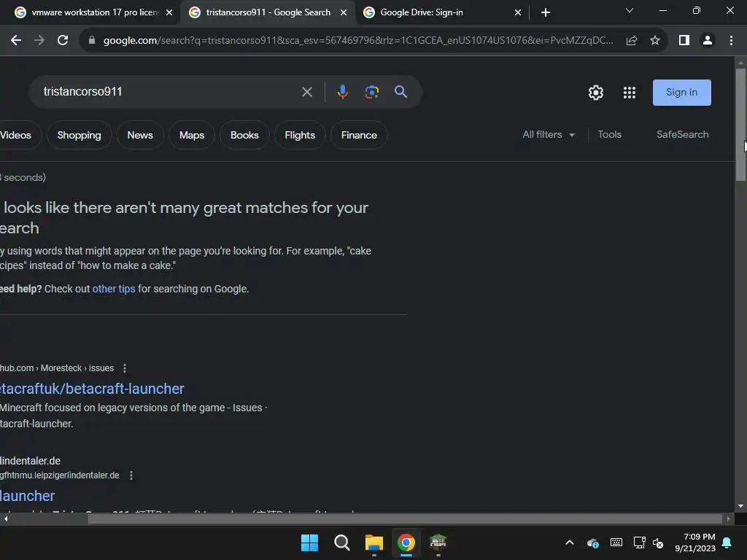Viewport: 747px width, 560px height.
Task: Bookmark this page with the star
Action: [655, 41]
